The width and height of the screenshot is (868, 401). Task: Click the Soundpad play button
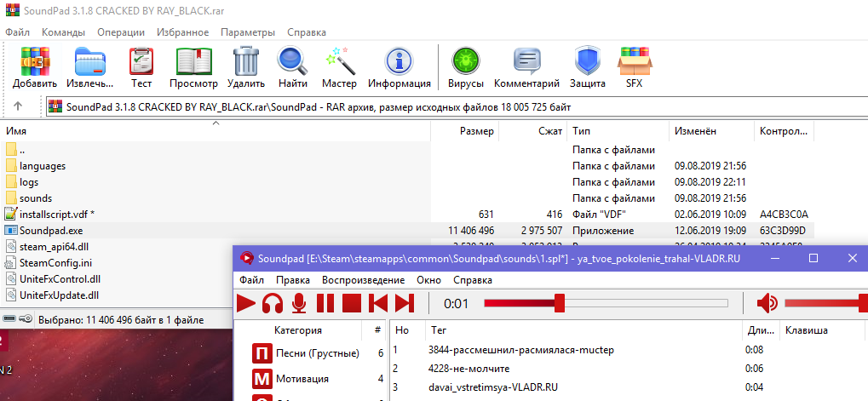coord(246,303)
